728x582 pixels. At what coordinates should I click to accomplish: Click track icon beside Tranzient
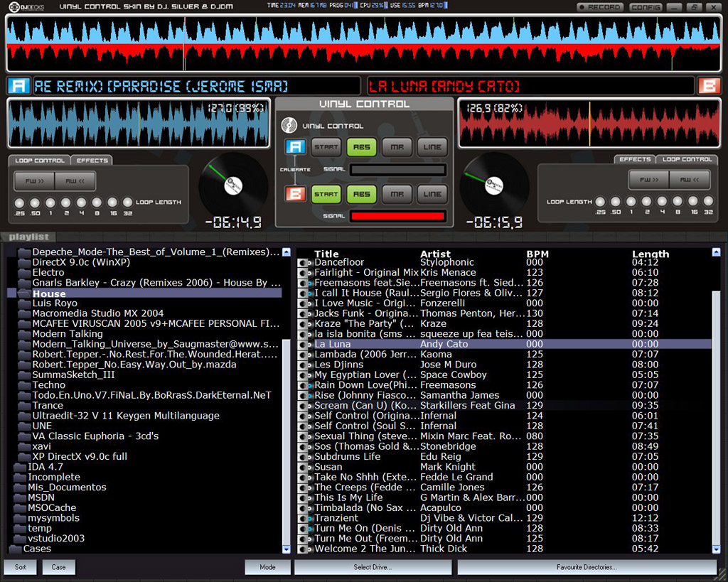(x=304, y=519)
